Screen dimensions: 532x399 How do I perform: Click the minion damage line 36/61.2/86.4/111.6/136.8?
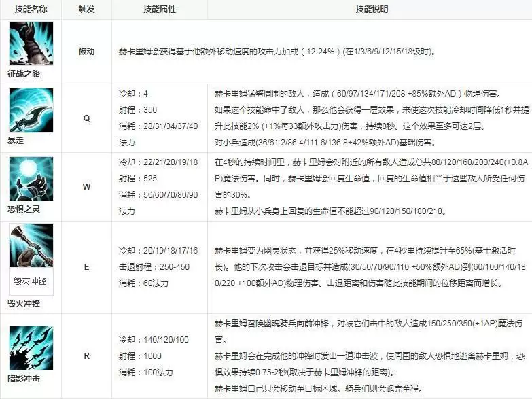(325, 142)
